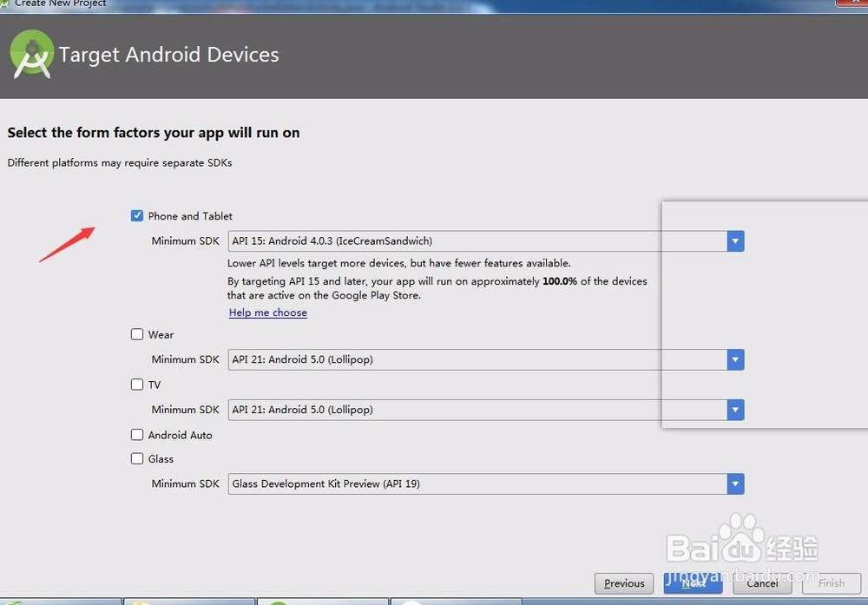This screenshot has height=605, width=868.
Task: Enable the Android Auto form factor
Action: tap(136, 435)
